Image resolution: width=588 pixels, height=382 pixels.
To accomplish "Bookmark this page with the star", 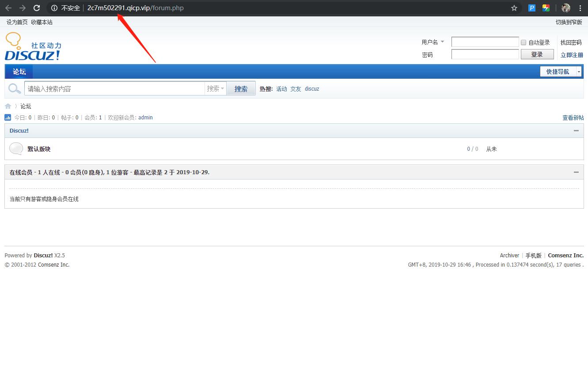I will point(514,8).
